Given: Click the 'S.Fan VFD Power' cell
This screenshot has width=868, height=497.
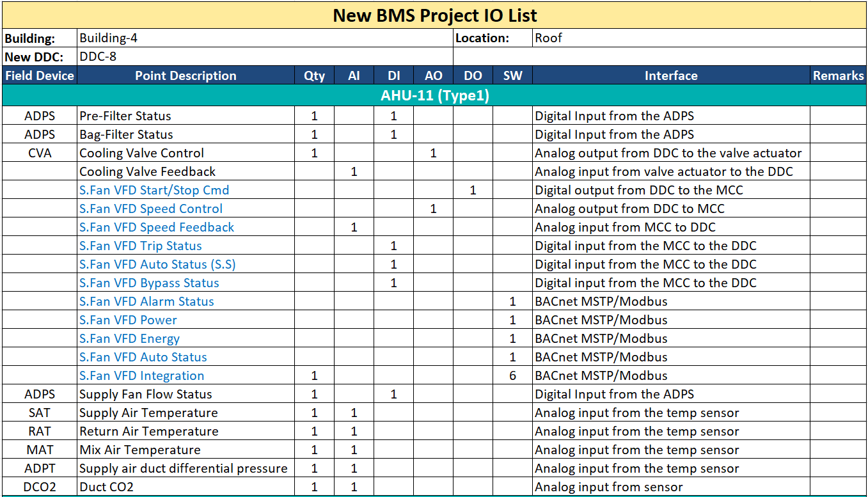Looking at the screenshot, I should 185,320.
